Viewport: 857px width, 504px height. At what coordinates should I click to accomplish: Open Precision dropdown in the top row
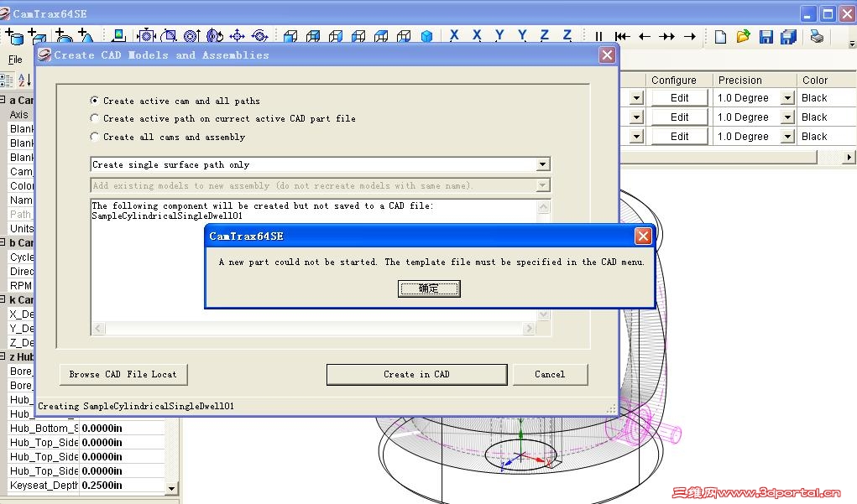787,98
